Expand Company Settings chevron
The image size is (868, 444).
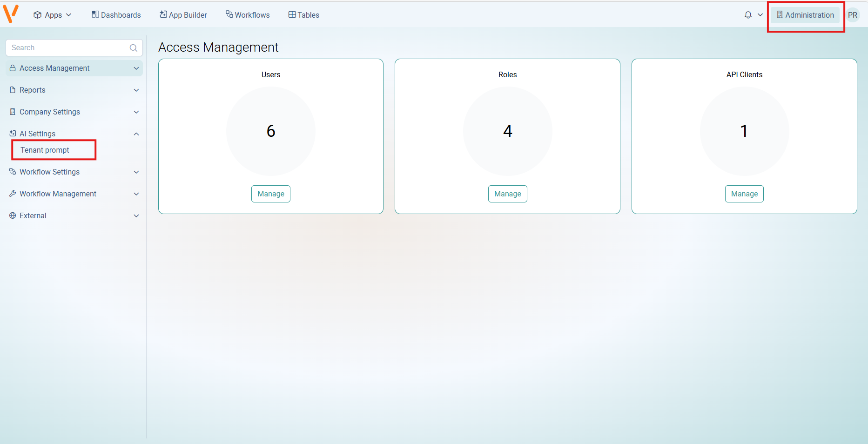point(136,112)
